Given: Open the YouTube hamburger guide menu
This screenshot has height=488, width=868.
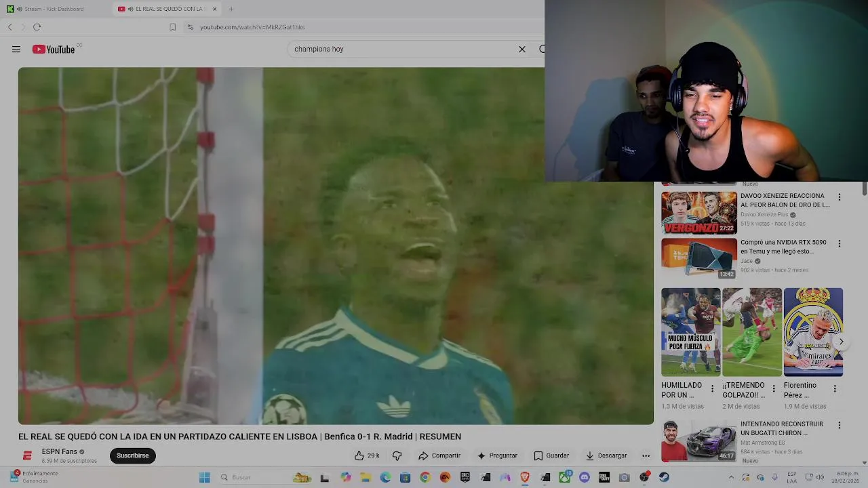Looking at the screenshot, I should coord(16,49).
